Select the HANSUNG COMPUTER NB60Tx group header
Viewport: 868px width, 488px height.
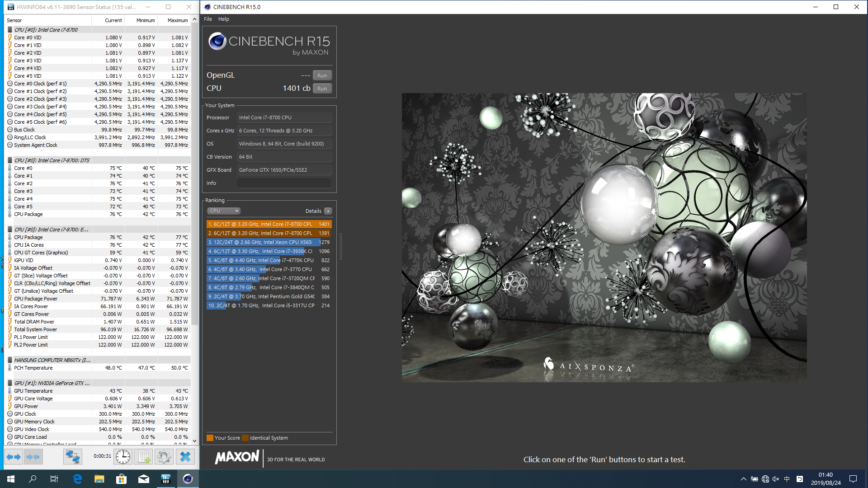click(98, 360)
